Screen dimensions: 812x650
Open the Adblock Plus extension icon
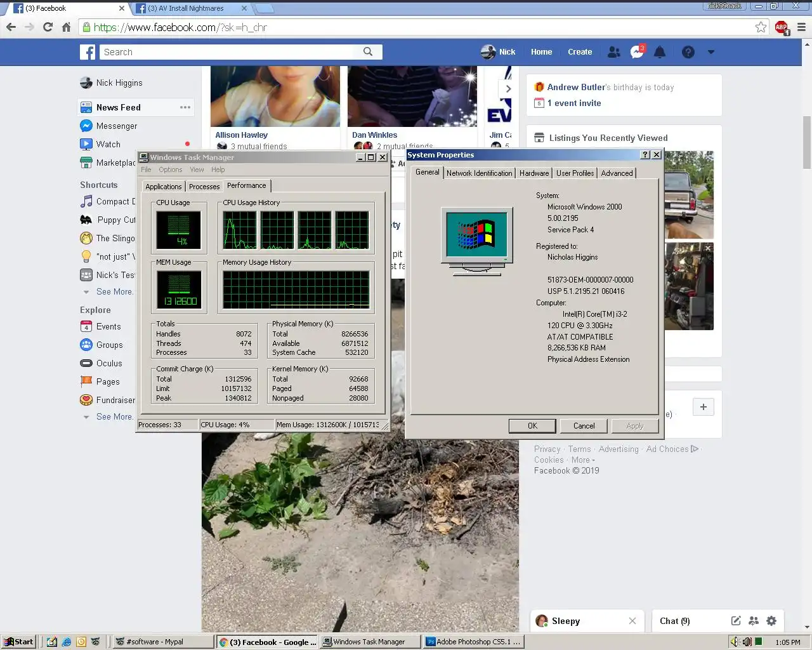coord(782,27)
